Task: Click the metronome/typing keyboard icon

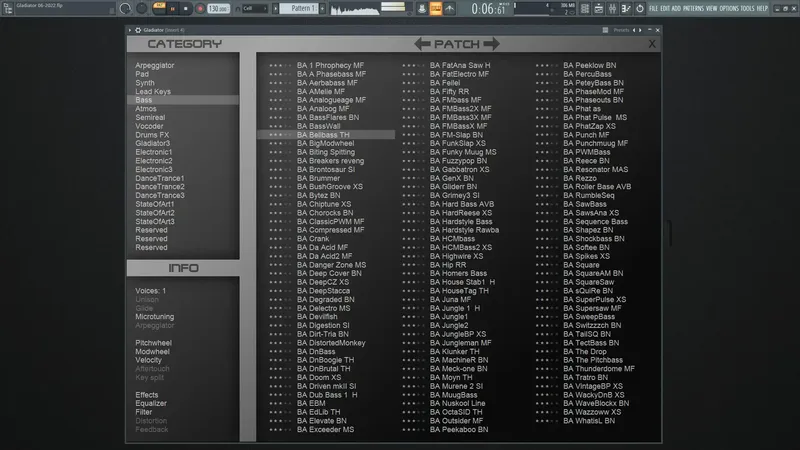Action: tap(422, 9)
